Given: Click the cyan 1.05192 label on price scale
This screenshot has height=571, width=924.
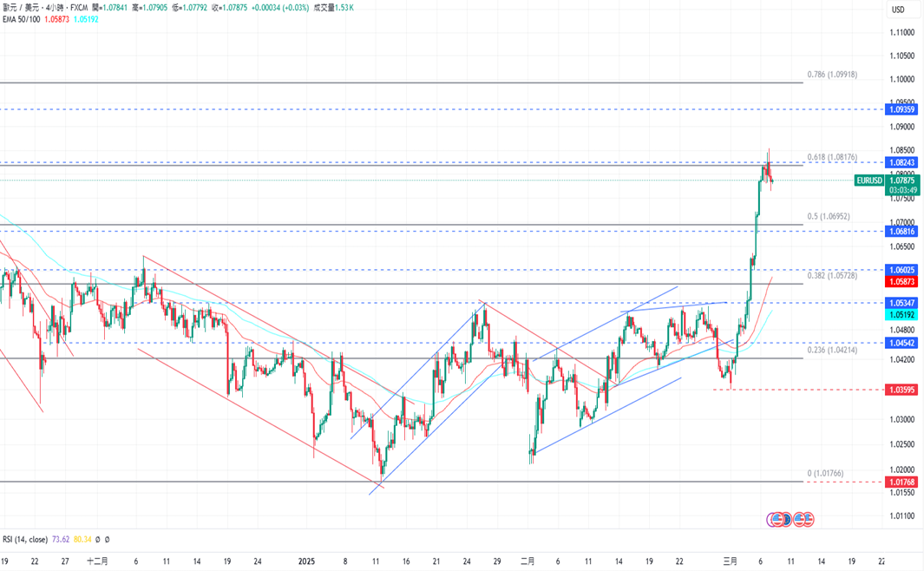Looking at the screenshot, I should [x=901, y=315].
